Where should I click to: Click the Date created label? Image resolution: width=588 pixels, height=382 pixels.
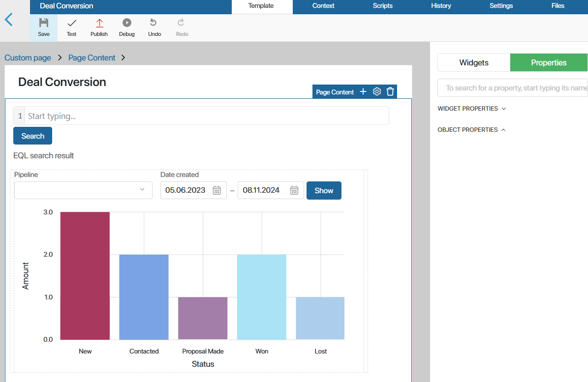point(180,175)
